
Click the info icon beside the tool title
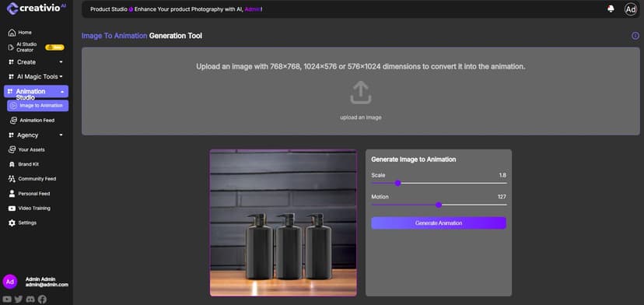[635, 36]
